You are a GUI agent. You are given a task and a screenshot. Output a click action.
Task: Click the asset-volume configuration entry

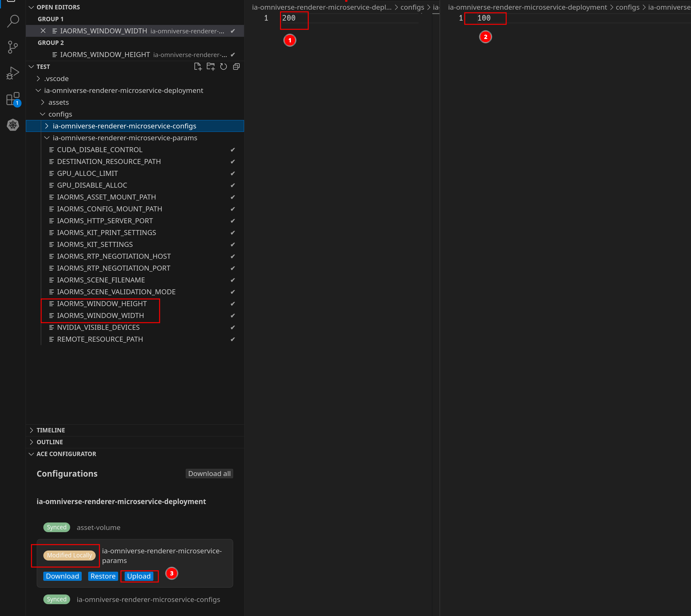(98, 527)
